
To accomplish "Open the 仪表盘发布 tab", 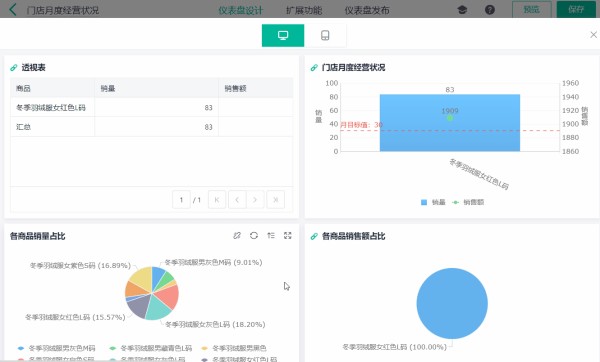I will 367,10.
